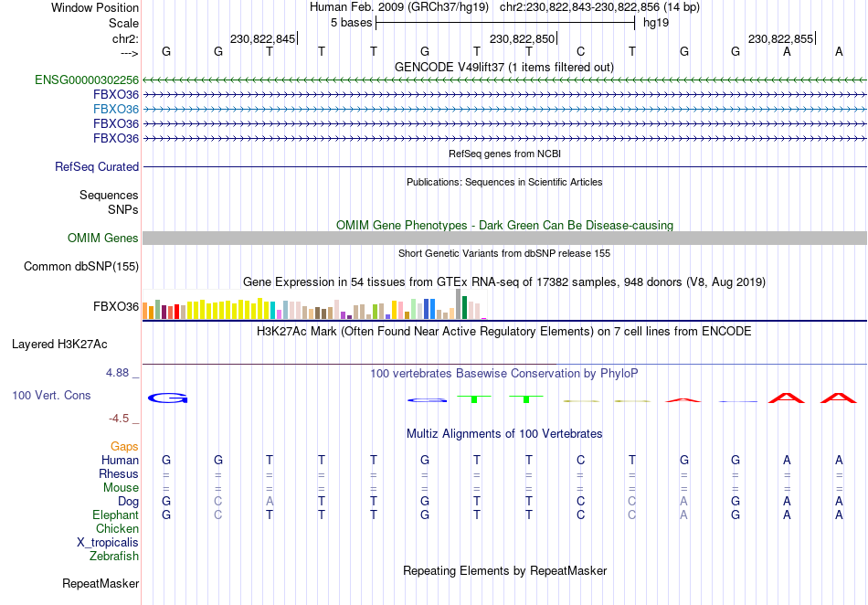
Task: Click the gray OMIM Genes bar
Action: pos(504,238)
